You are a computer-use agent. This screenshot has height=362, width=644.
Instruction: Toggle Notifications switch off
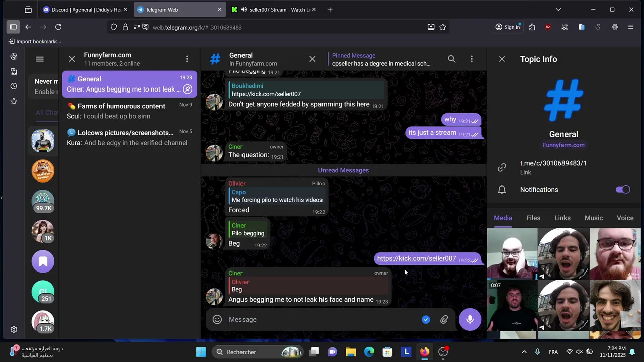(x=623, y=189)
